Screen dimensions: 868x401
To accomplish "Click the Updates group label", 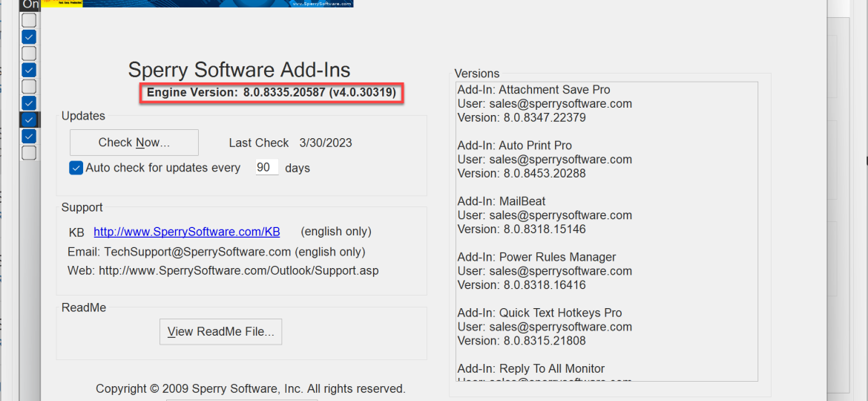I will [x=83, y=117].
